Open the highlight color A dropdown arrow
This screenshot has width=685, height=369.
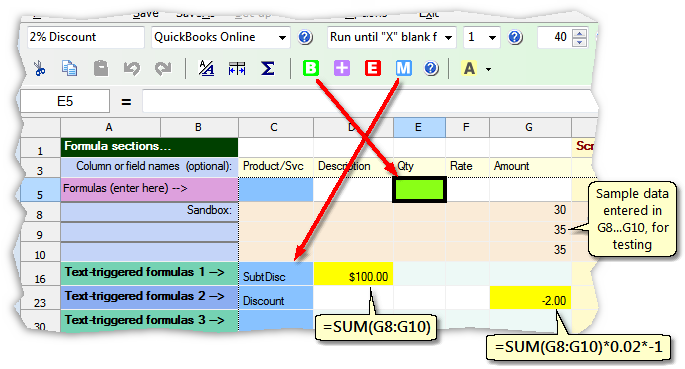tap(488, 69)
